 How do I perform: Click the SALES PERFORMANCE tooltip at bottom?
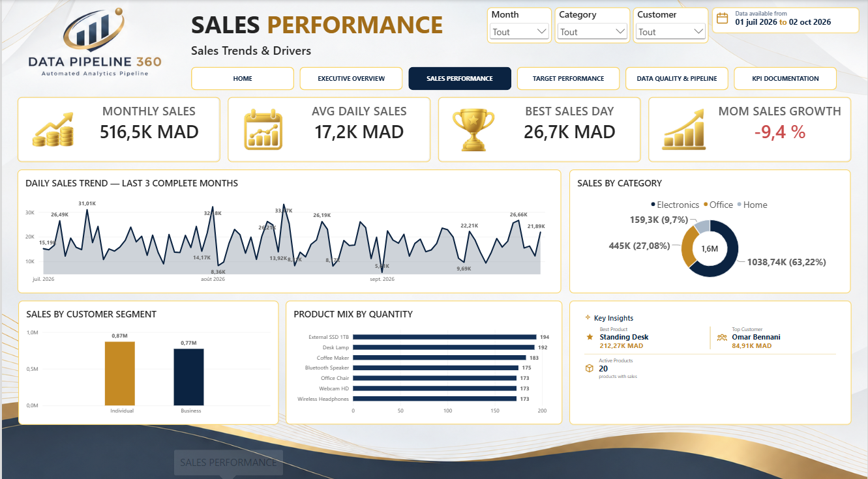(x=228, y=463)
